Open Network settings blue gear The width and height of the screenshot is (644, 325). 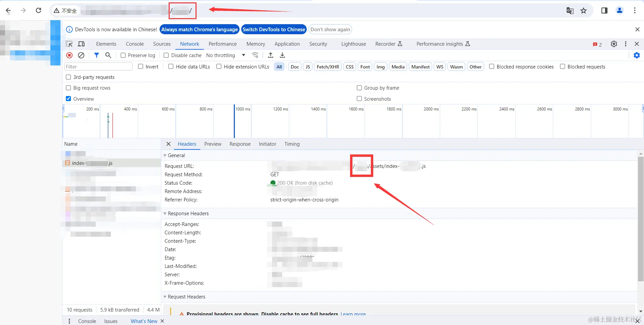point(637,55)
